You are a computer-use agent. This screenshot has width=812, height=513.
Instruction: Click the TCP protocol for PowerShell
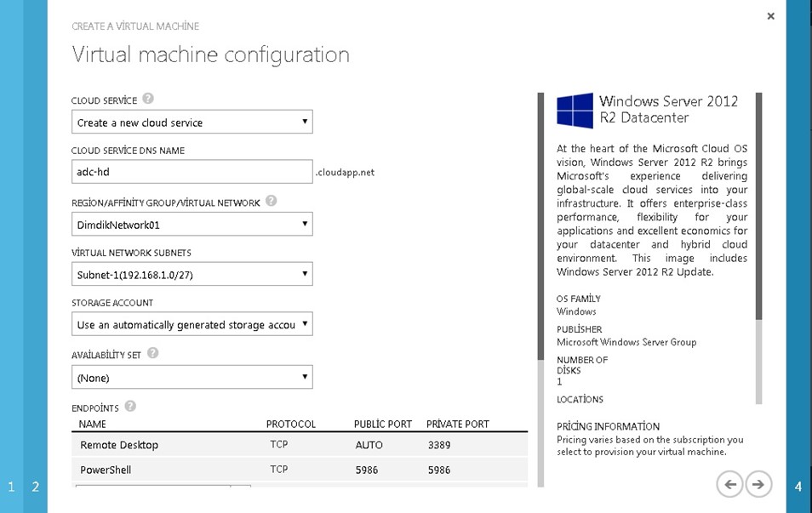[278, 469]
